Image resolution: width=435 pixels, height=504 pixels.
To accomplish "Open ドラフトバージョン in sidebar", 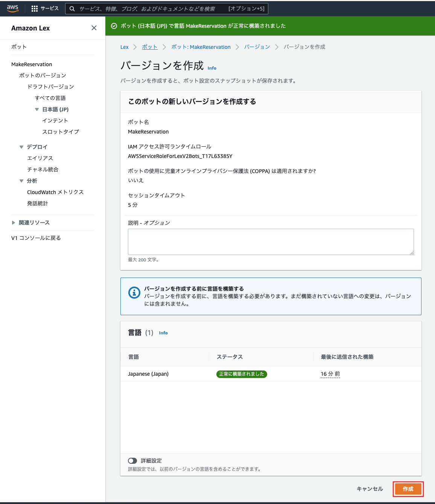I will tap(50, 87).
